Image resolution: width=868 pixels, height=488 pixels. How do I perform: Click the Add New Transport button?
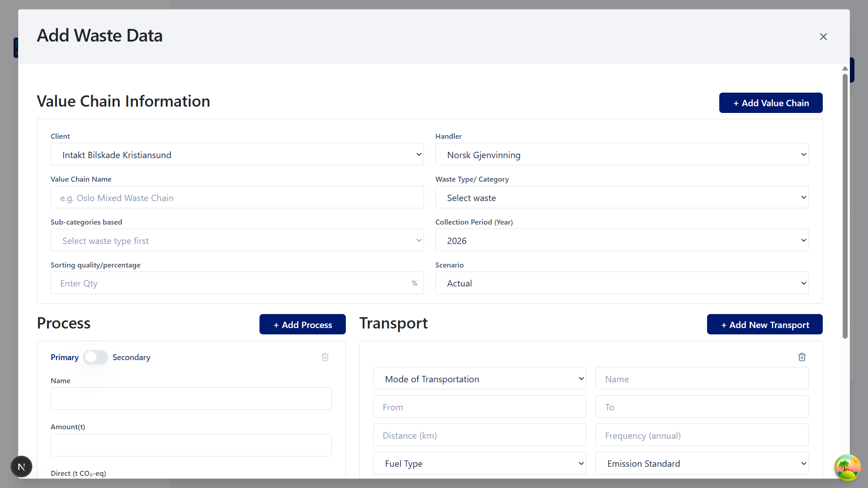[x=764, y=324]
